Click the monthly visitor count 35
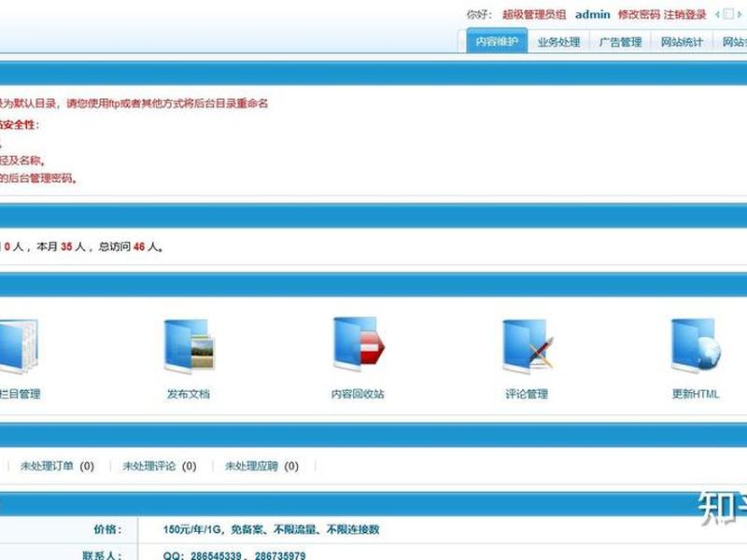Viewport: 747px width, 560px height. [x=66, y=246]
